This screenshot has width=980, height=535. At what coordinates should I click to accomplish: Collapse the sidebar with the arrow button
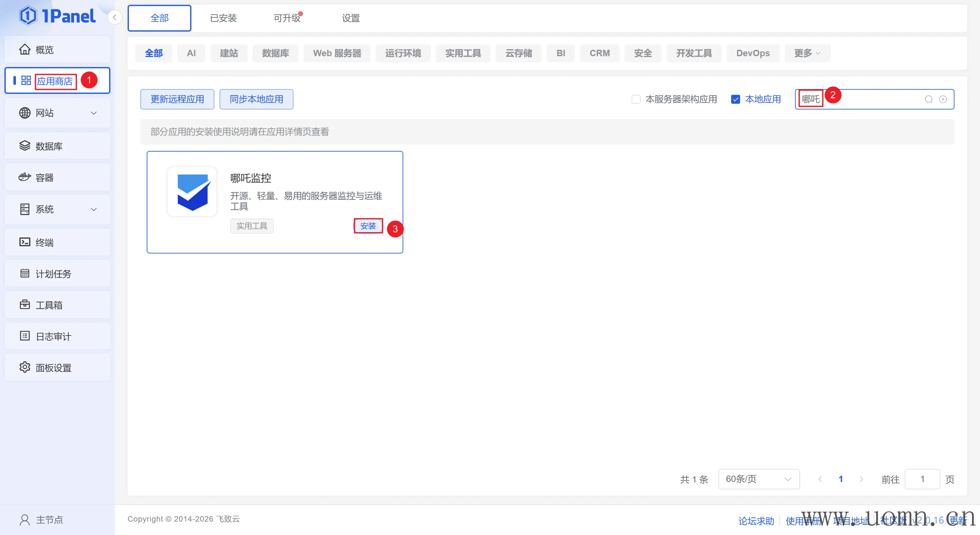click(x=115, y=18)
